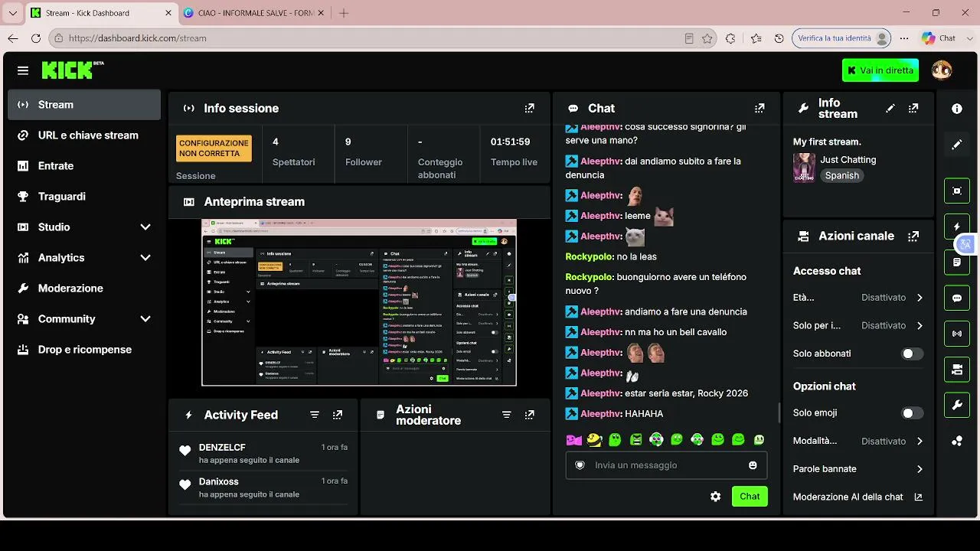
Task: Pop out the Azioni moderatore panel
Action: 529,415
